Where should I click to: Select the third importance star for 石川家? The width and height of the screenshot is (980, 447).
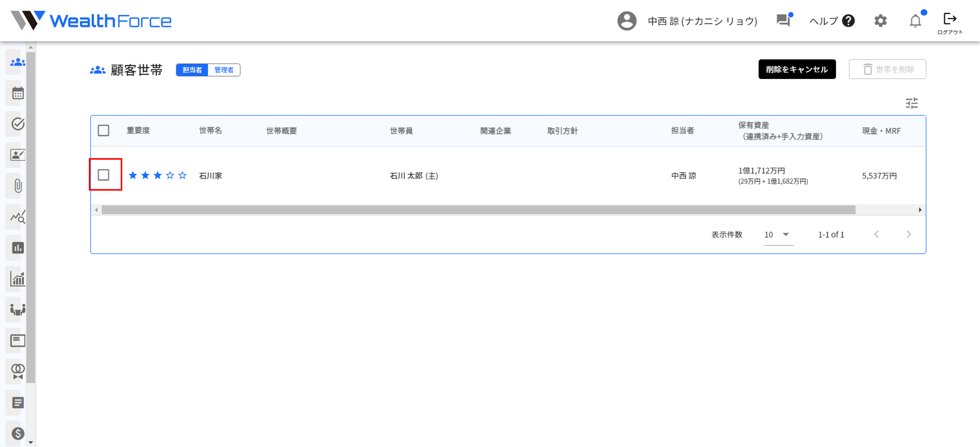coord(157,175)
